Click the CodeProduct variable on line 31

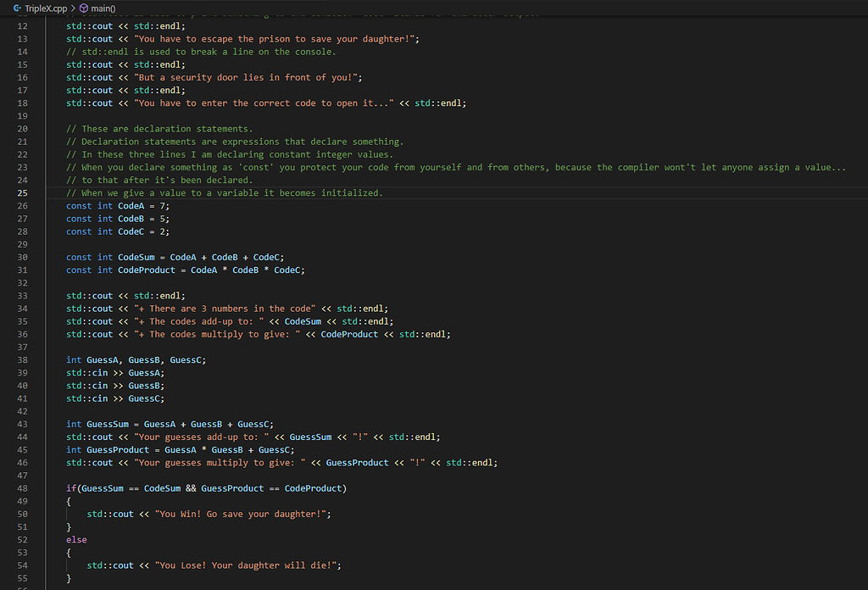[x=146, y=270]
